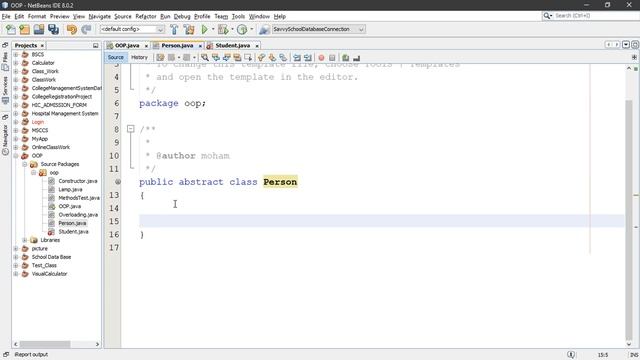Image resolution: width=640 pixels, height=360 pixels.
Task: Open the Refactor menu
Action: (x=146, y=16)
